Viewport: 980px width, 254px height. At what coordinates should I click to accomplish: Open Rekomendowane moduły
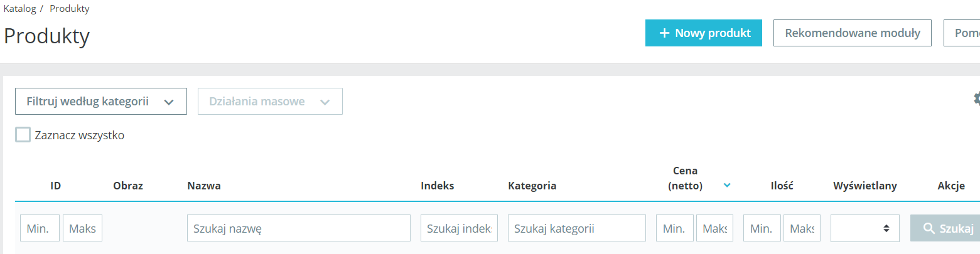click(x=852, y=33)
